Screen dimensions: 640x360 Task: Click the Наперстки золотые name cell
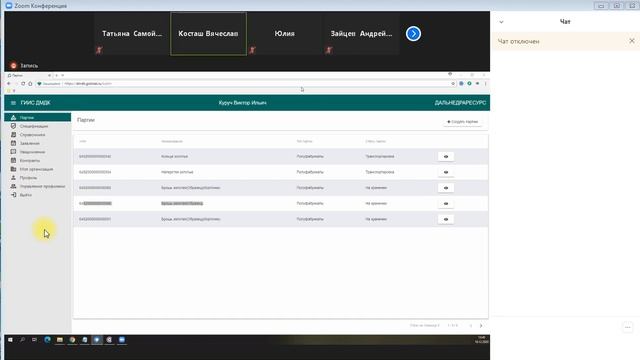tap(177, 172)
